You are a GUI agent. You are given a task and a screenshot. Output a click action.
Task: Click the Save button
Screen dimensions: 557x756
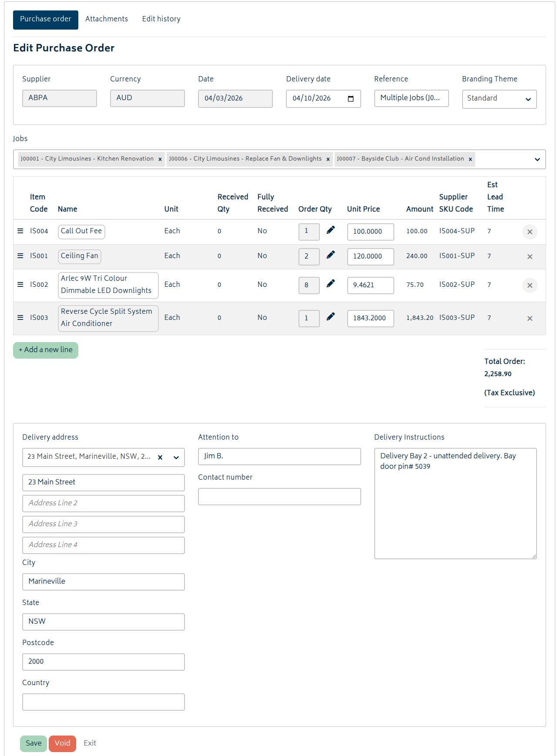tap(34, 743)
